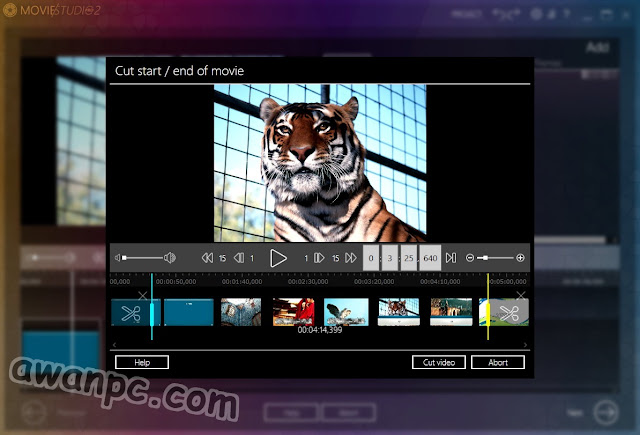Remove the end cut with the right X
The height and width of the screenshot is (435, 640).
[x=520, y=295]
